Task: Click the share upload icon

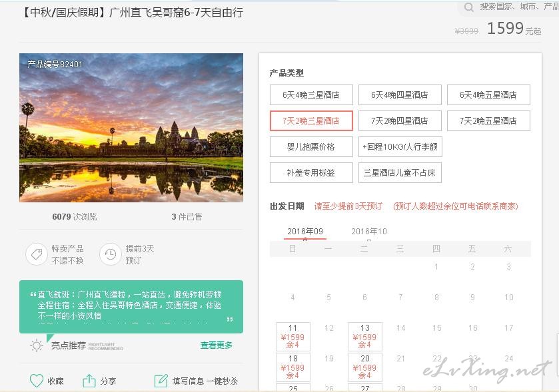Action: [89, 381]
